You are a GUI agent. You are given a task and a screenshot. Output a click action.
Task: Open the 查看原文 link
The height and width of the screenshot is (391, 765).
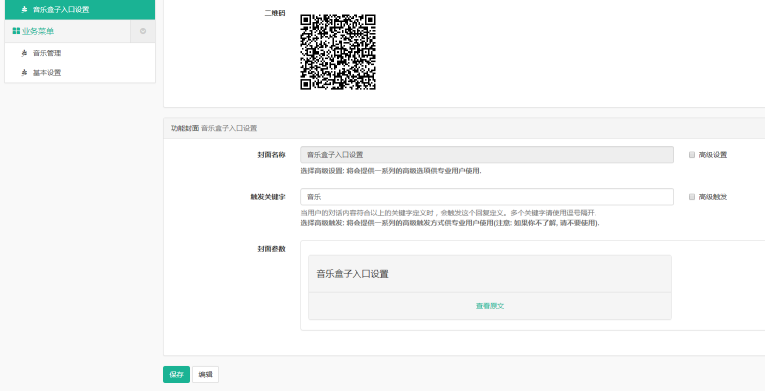(x=490, y=306)
